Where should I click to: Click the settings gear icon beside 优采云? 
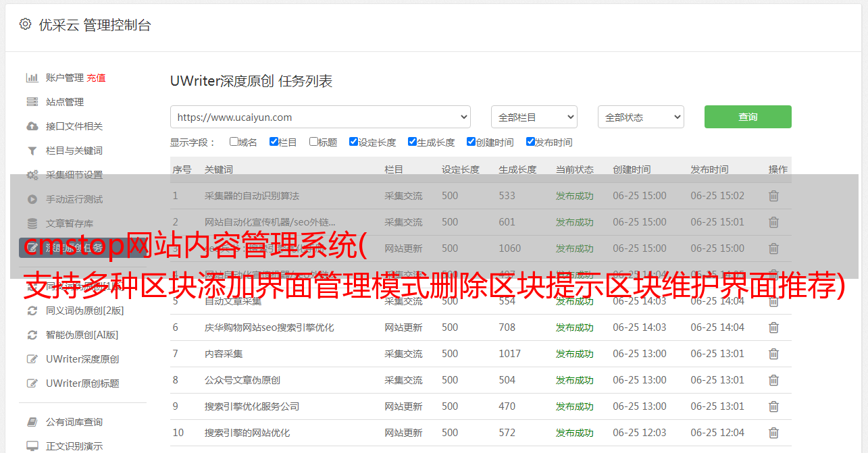25,24
